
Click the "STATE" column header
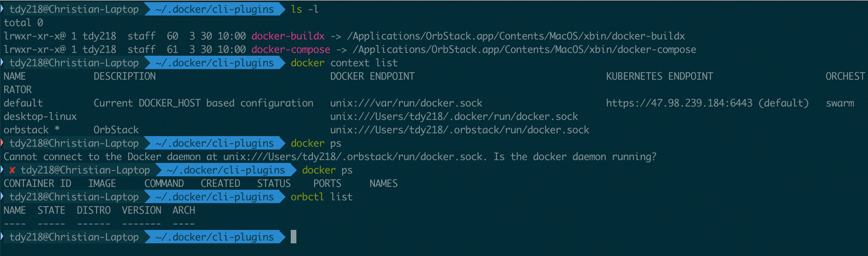(x=51, y=210)
